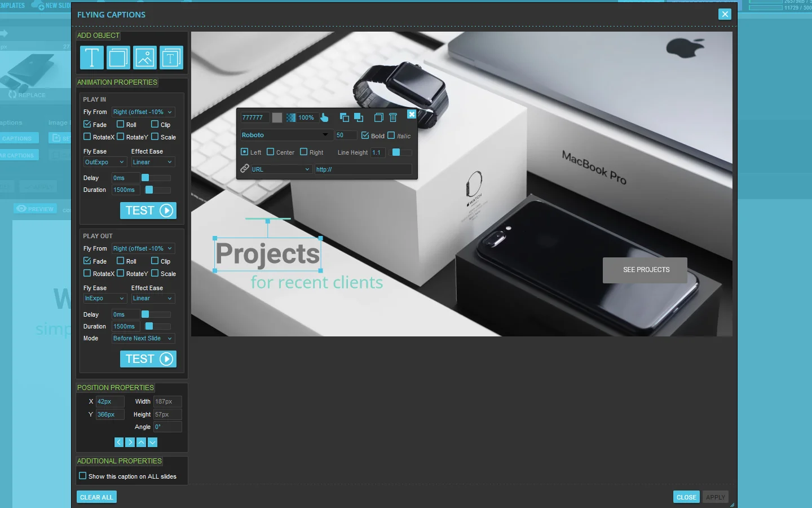Viewport: 812px width, 508px height.
Task: Open the Fly Ease OutExpo dropdown
Action: pos(104,162)
